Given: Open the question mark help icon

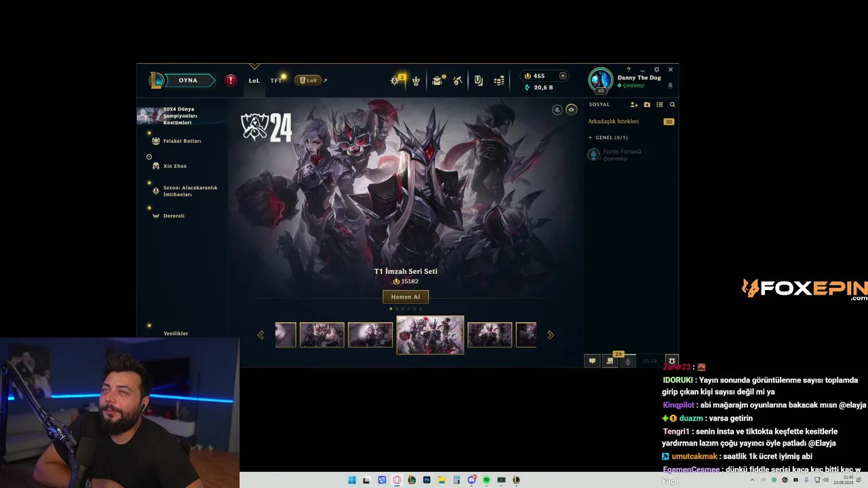Looking at the screenshot, I should pyautogui.click(x=629, y=70).
